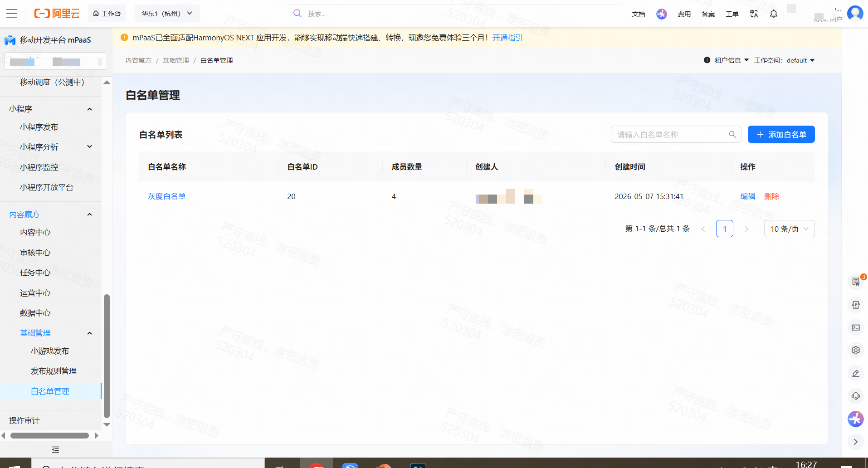This screenshot has height=468, width=868.
Task: Open right rail feedback edit icon
Action: (856, 373)
